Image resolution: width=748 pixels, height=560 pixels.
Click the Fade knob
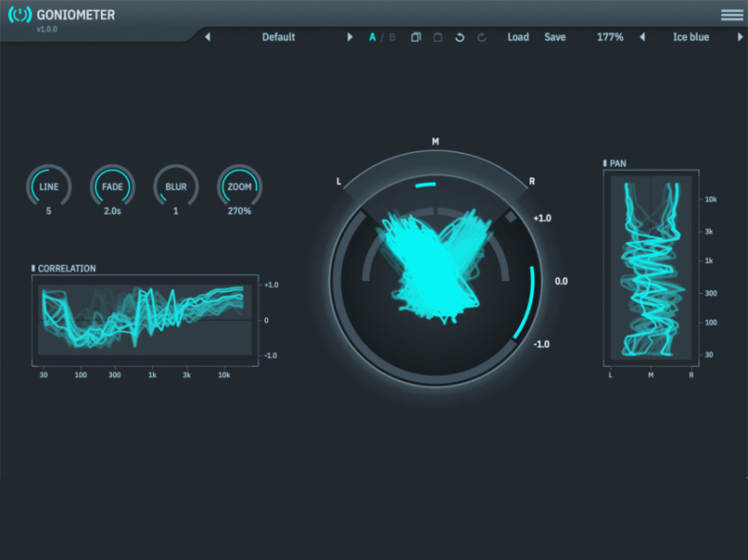112,187
